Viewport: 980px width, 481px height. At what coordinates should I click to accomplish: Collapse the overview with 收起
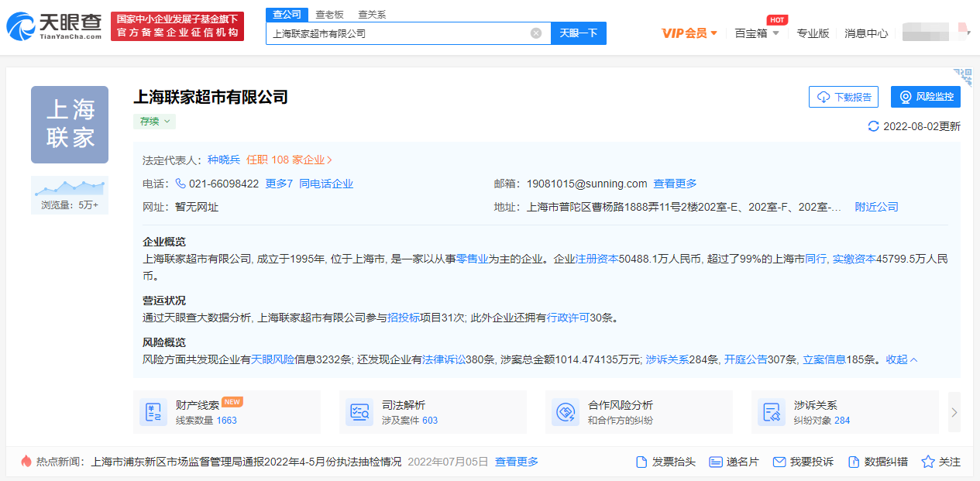click(x=902, y=359)
